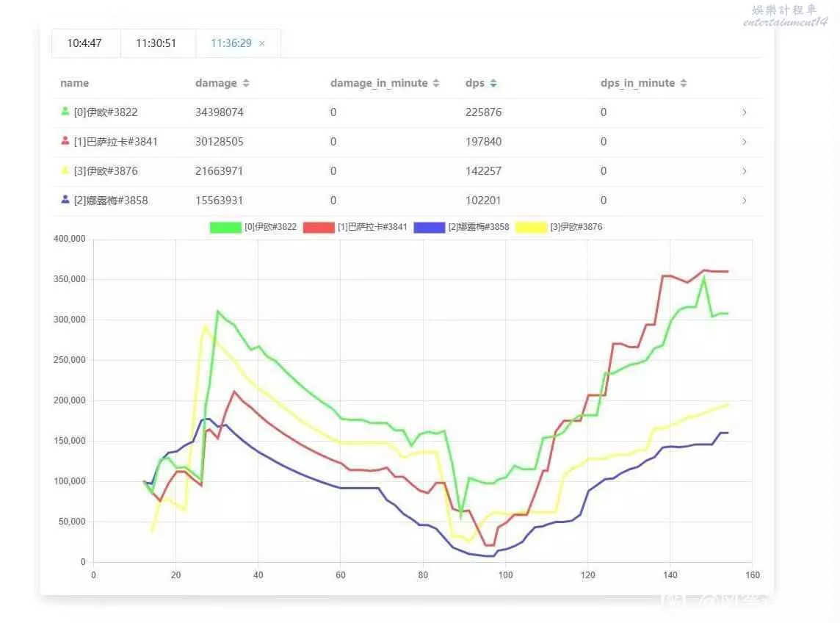Expand row details for [1]巴萨拉卡#3841

coord(744,142)
